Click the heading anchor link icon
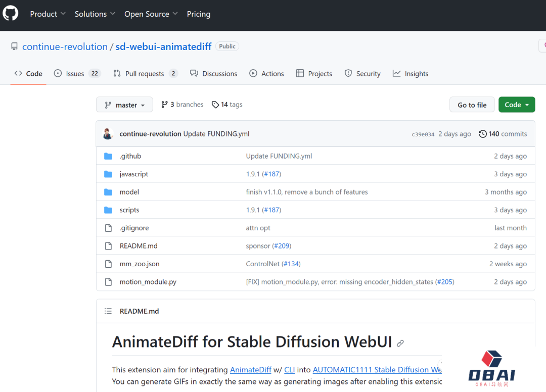546x392 pixels. 400,344
